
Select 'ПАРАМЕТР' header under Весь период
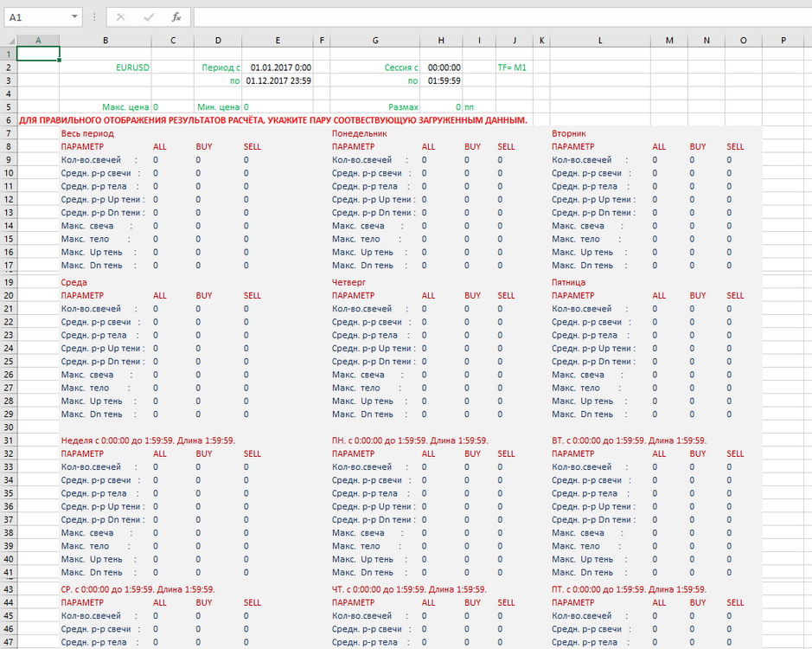click(x=82, y=147)
